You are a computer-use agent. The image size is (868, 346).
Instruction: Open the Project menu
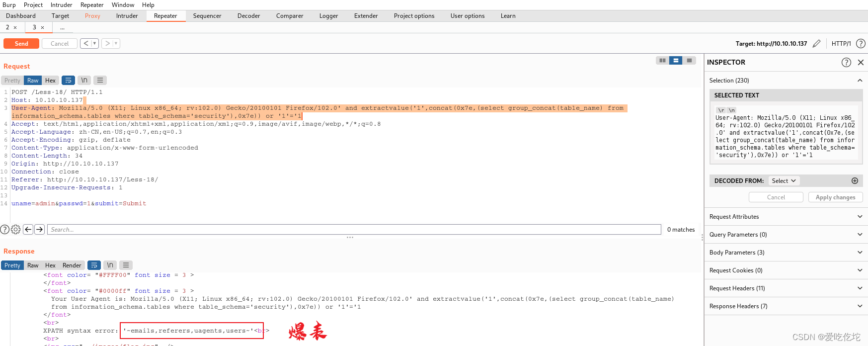point(33,5)
